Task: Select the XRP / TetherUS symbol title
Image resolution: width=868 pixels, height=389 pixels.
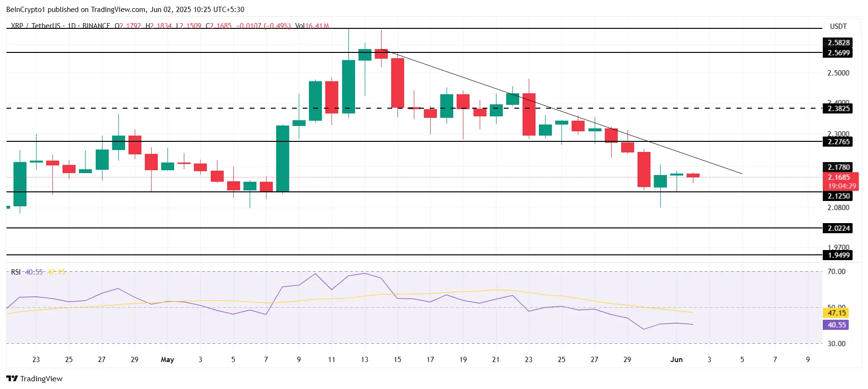Action: 36,25
